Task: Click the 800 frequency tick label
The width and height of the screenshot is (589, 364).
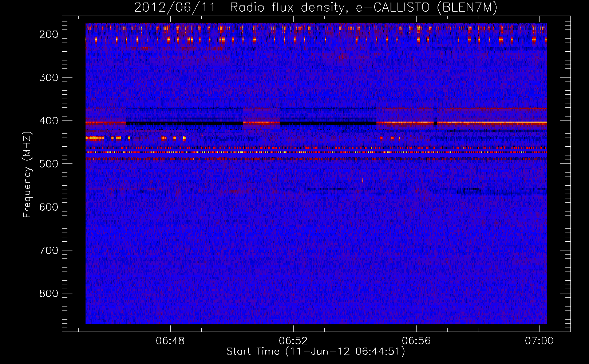Action: [x=49, y=293]
